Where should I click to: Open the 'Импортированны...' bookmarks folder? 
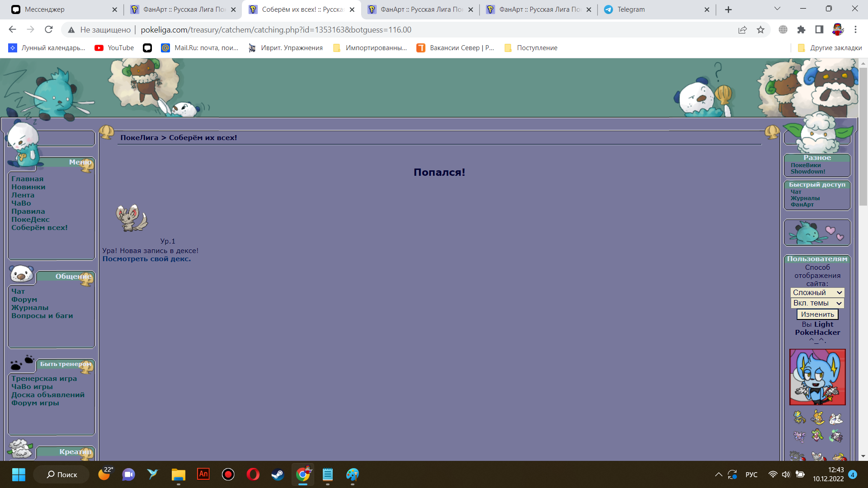[x=370, y=48]
